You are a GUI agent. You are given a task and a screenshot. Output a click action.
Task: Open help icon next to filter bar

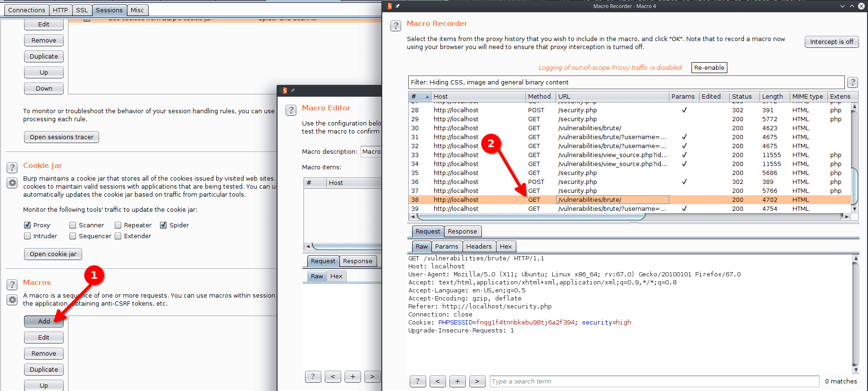pos(852,83)
